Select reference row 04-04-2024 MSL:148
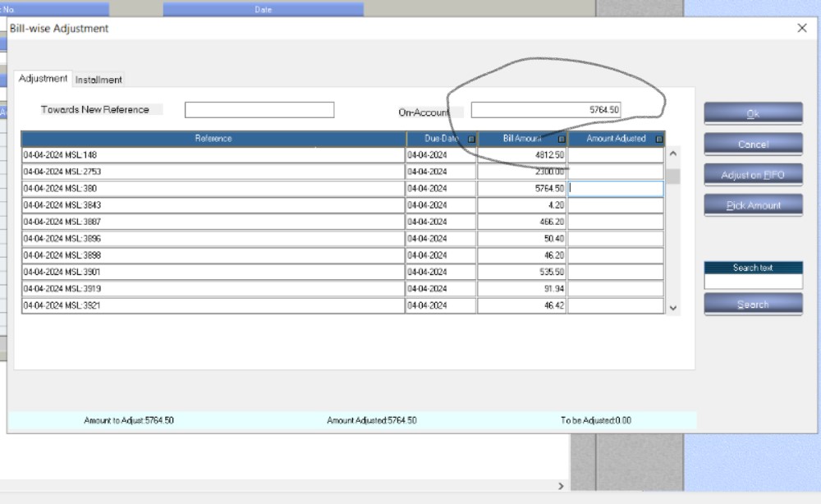This screenshot has height=504, width=821. tap(213, 155)
